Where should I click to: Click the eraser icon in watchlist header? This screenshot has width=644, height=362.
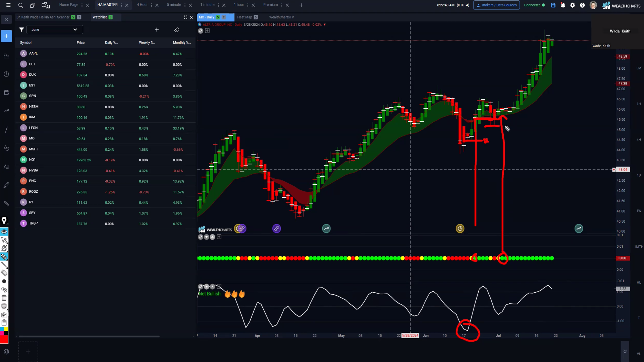(177, 30)
